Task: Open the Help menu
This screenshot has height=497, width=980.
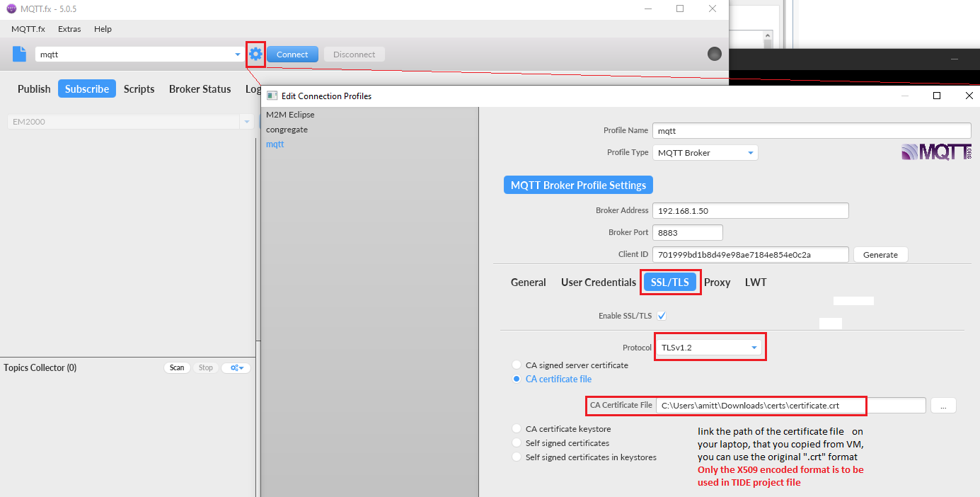Action: tap(103, 29)
